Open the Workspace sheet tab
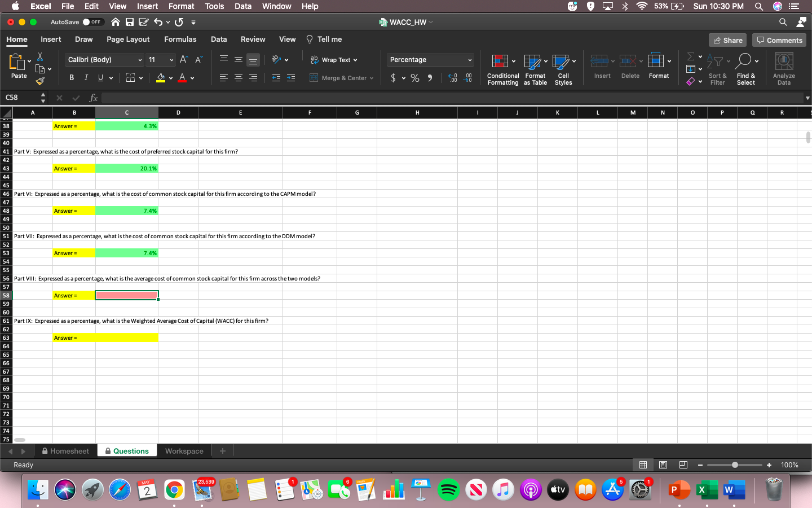This screenshot has width=812, height=508. 184,450
